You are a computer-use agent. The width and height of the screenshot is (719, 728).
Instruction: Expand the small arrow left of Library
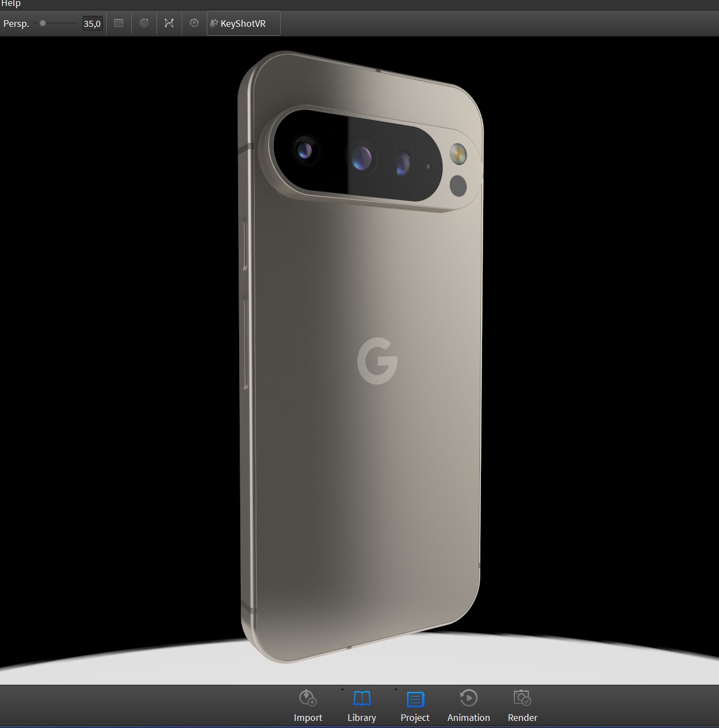(x=343, y=689)
